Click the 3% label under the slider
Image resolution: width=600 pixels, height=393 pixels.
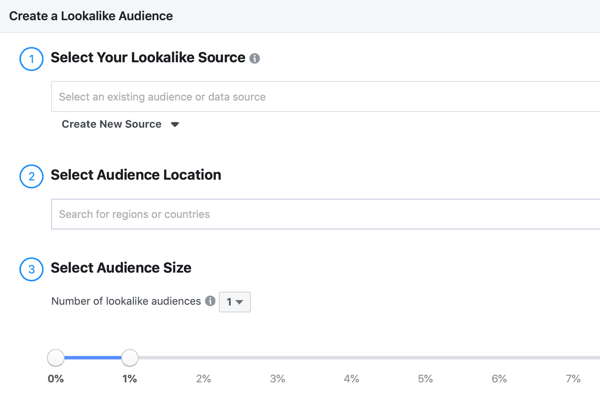click(x=277, y=379)
